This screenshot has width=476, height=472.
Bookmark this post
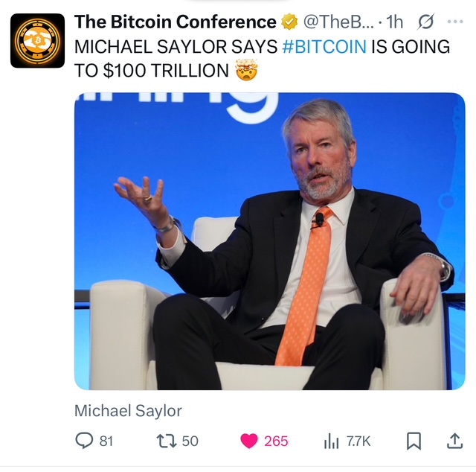click(x=414, y=441)
